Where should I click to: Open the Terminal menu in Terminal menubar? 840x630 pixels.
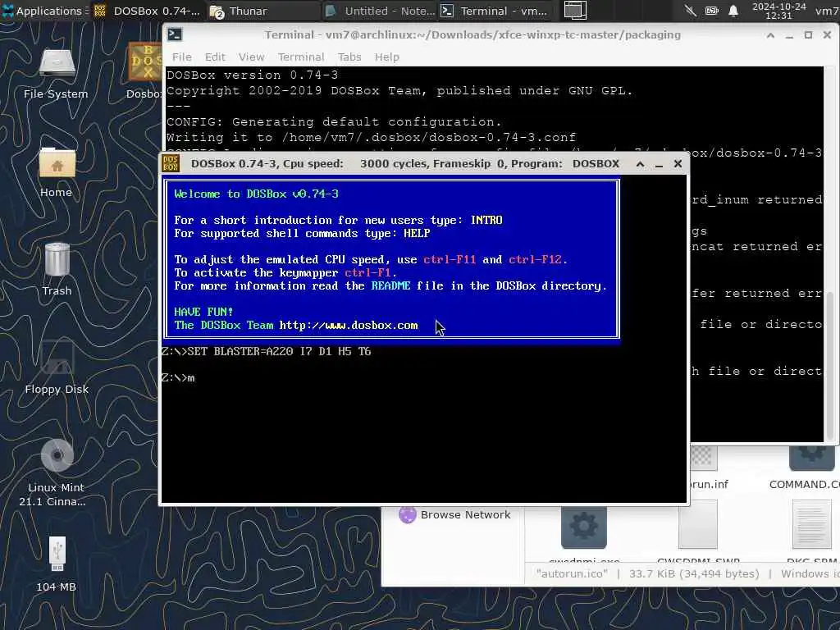tap(300, 57)
